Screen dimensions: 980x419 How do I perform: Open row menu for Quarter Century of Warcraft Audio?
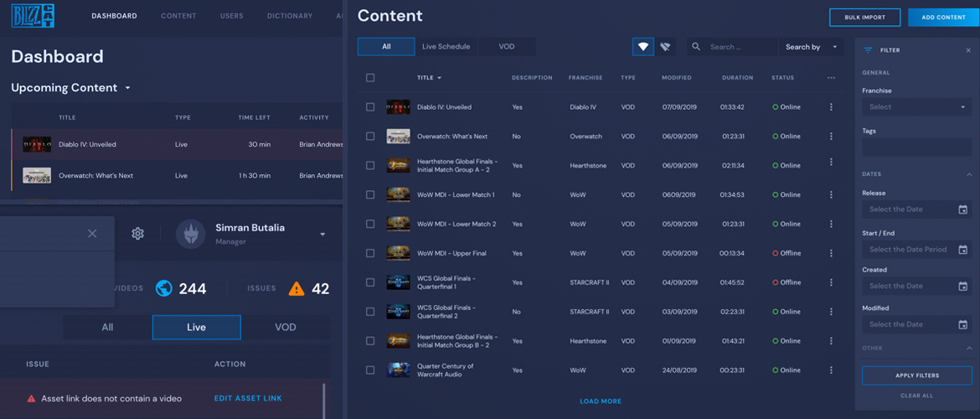(831, 370)
